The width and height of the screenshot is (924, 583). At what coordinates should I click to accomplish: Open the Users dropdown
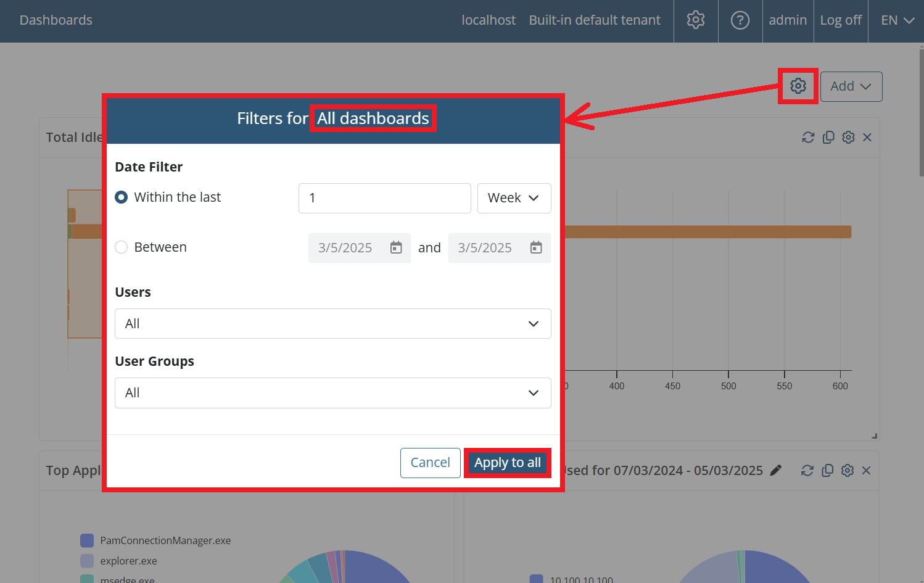[x=332, y=324]
